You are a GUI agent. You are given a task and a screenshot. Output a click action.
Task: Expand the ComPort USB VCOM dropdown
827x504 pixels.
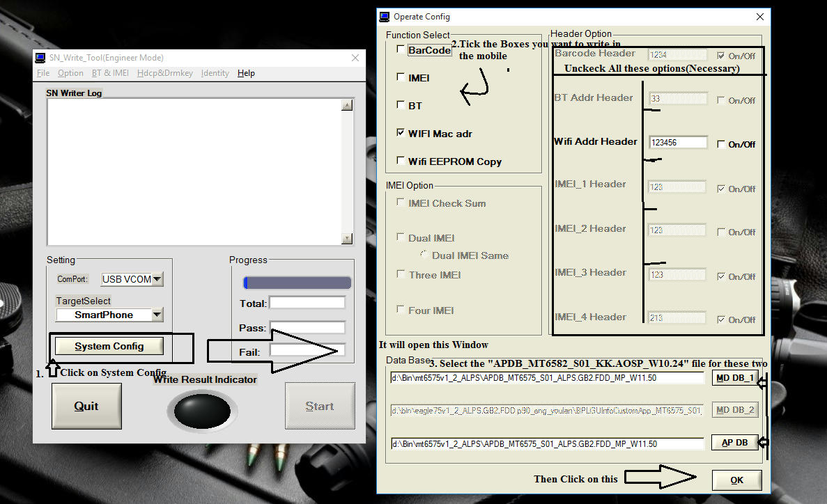(157, 279)
